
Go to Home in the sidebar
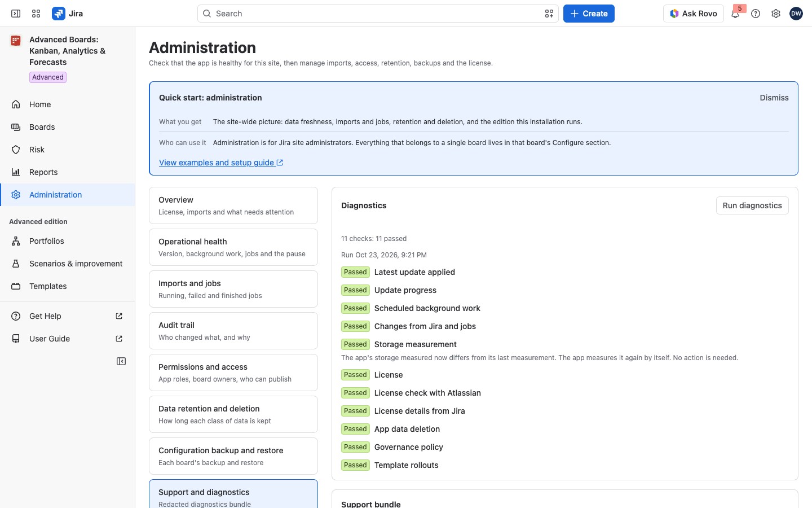(x=68, y=104)
